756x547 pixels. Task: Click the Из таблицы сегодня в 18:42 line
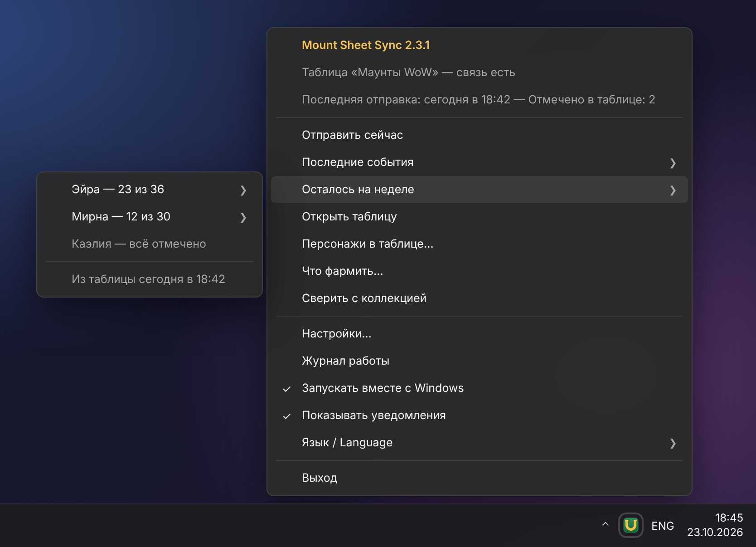pos(148,279)
